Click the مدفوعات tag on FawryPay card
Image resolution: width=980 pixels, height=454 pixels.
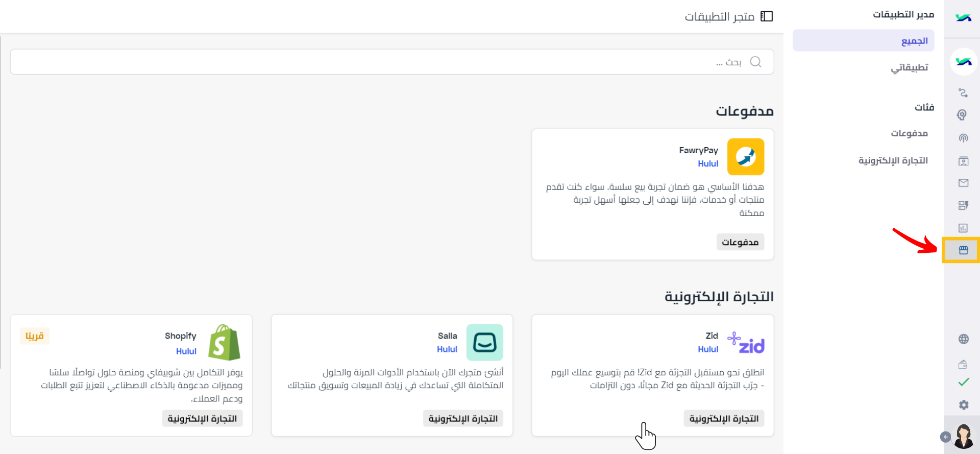point(740,242)
